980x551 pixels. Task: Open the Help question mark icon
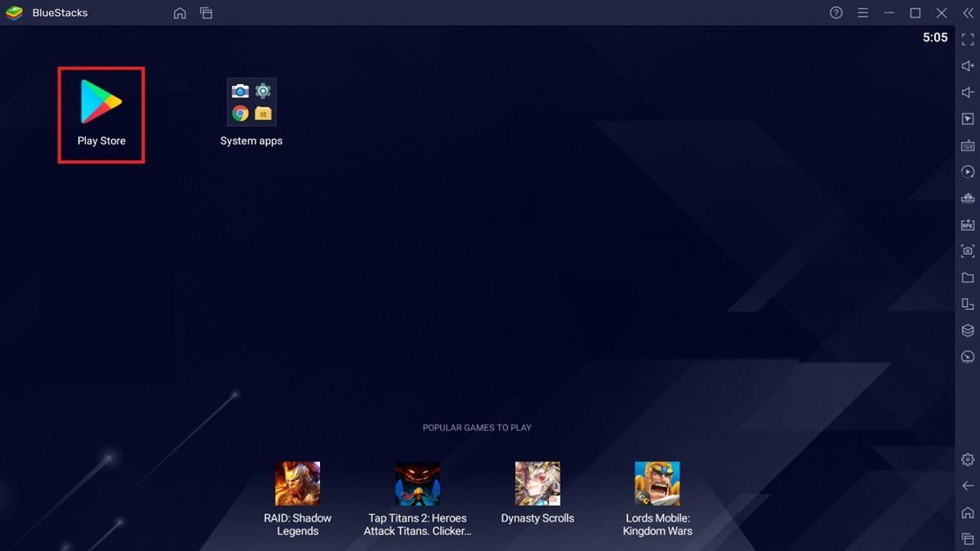(x=836, y=13)
